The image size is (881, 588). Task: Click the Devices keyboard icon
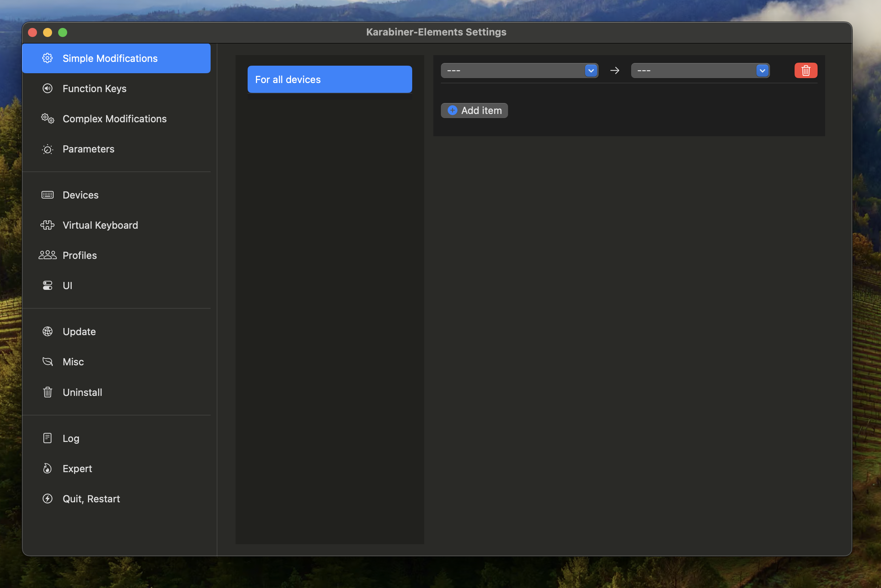(48, 195)
